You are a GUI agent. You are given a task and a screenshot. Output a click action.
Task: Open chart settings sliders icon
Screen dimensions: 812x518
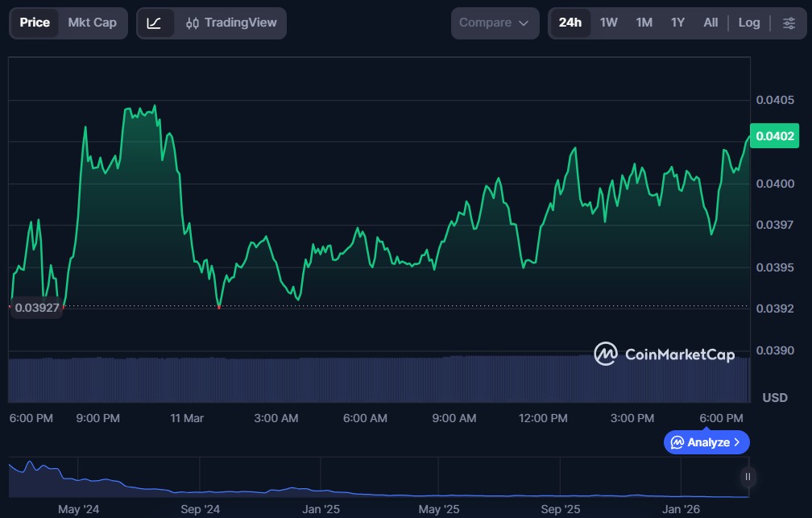coord(789,23)
